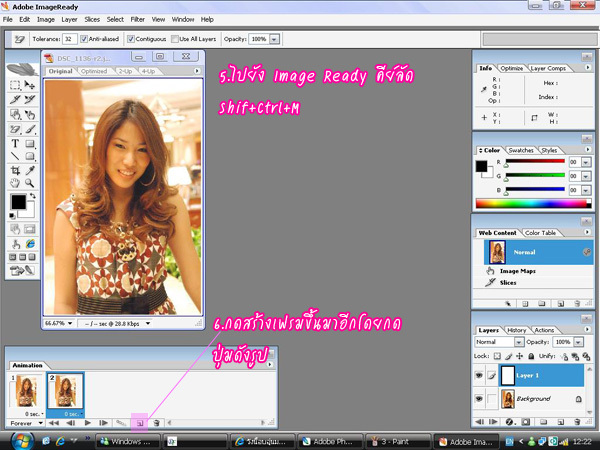The height and width of the screenshot is (450, 600).
Task: Add layer mask in Layers panel
Action: [526, 422]
